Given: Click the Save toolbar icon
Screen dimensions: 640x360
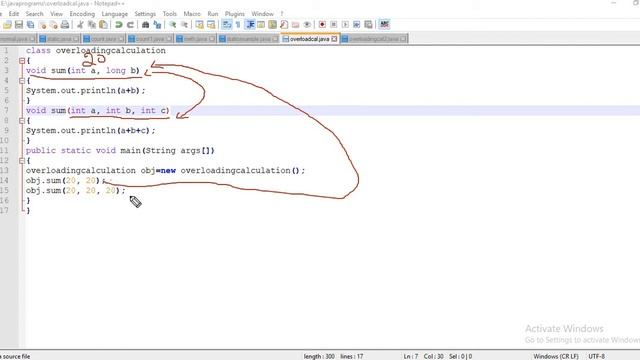Looking at the screenshot, I should click(x=19, y=24).
